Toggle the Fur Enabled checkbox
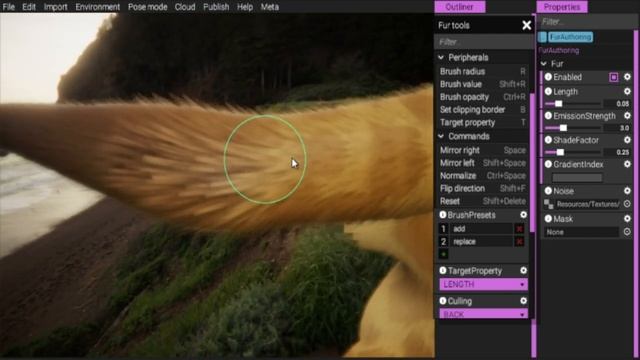The height and width of the screenshot is (360, 640). coord(613,77)
